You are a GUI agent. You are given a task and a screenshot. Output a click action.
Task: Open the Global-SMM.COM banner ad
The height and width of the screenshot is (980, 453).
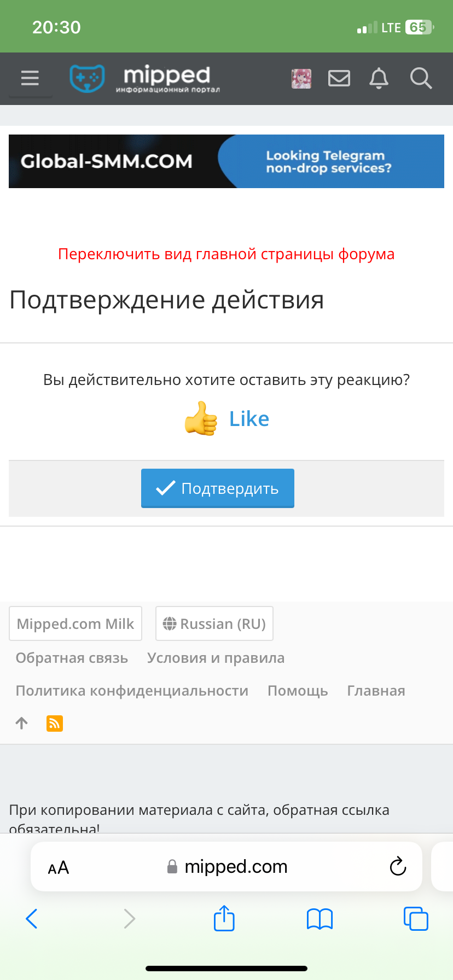(x=226, y=161)
